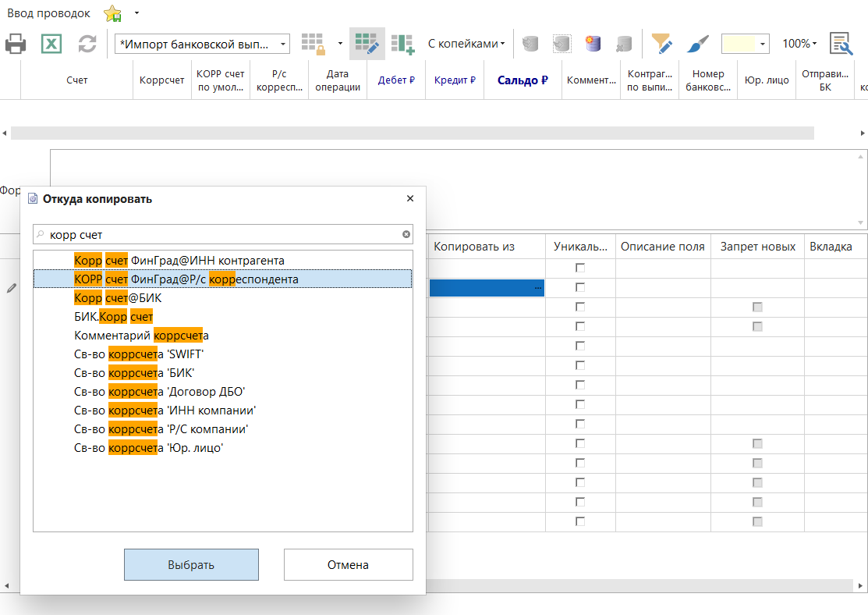Viewport: 868px width, 615px height.
Task: Click the Отмена button
Action: point(348,565)
